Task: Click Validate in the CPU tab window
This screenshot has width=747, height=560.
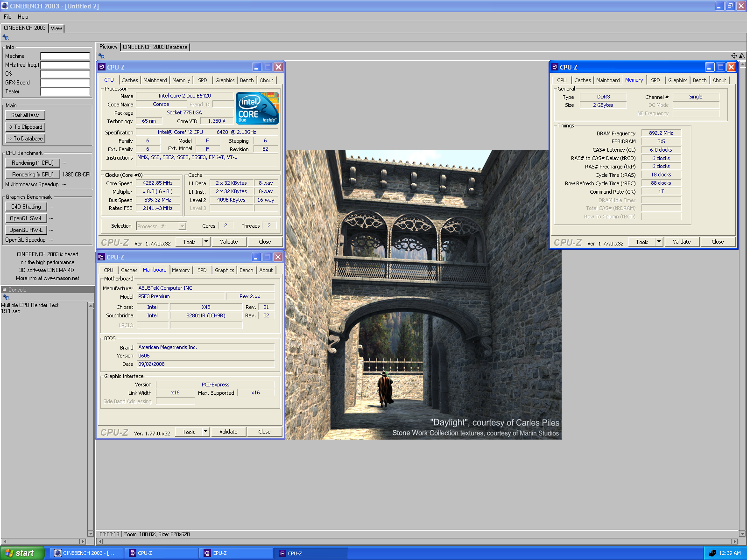Action: click(x=229, y=242)
